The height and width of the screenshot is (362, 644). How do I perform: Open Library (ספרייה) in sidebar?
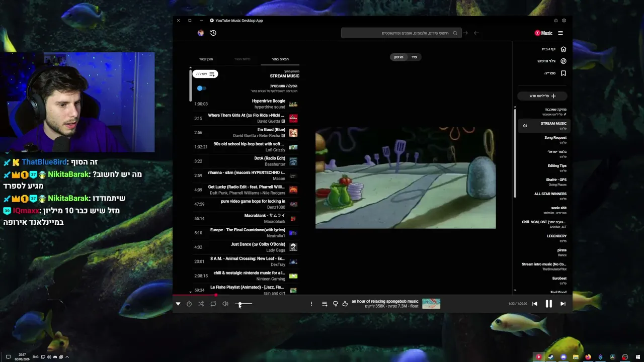point(555,73)
